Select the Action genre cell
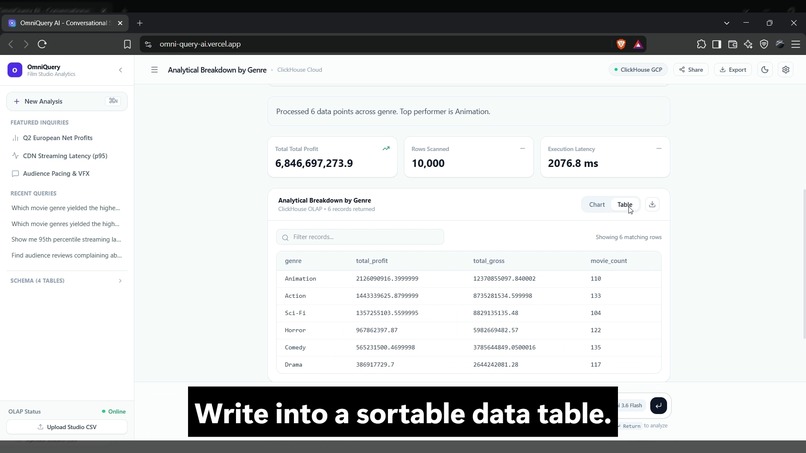Image resolution: width=806 pixels, height=453 pixels. coord(295,296)
